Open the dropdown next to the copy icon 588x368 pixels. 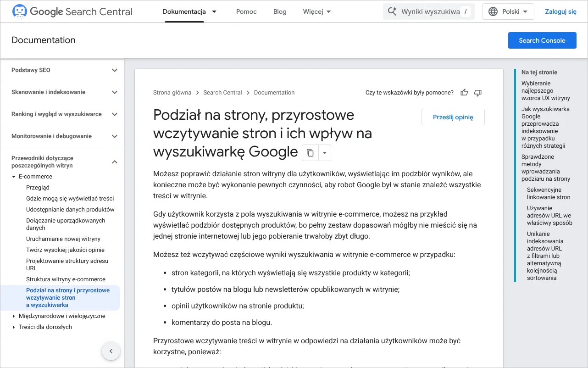[x=324, y=153]
